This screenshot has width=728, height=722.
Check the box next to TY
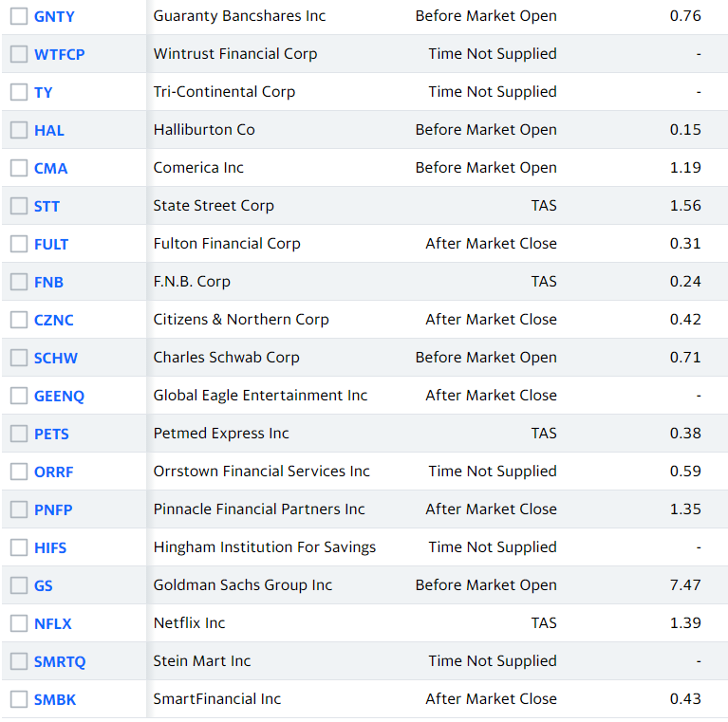coord(19,92)
